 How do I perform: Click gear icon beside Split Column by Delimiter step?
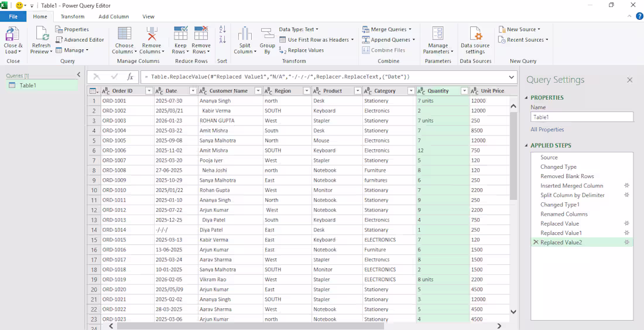pyautogui.click(x=626, y=195)
